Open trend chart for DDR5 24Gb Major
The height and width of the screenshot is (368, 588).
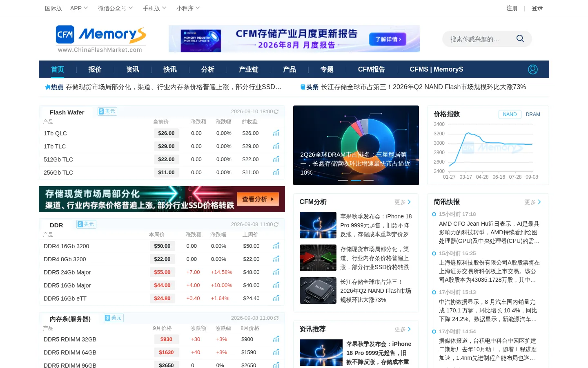(276, 272)
